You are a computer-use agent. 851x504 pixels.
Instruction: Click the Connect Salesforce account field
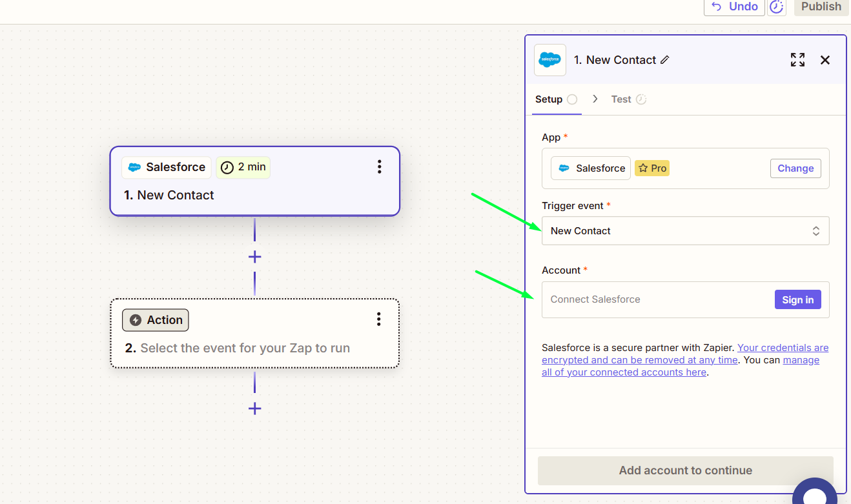pyautogui.click(x=685, y=299)
